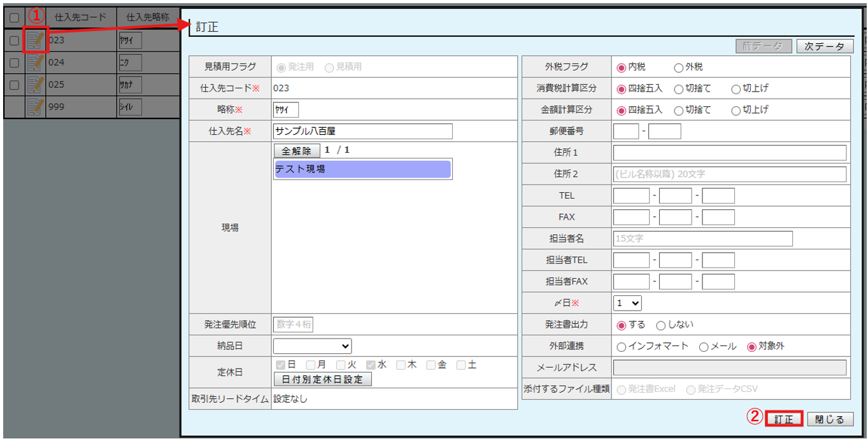This screenshot has width=868, height=441.
Task: Open edit icon for supplier code 023
Action: [36, 41]
